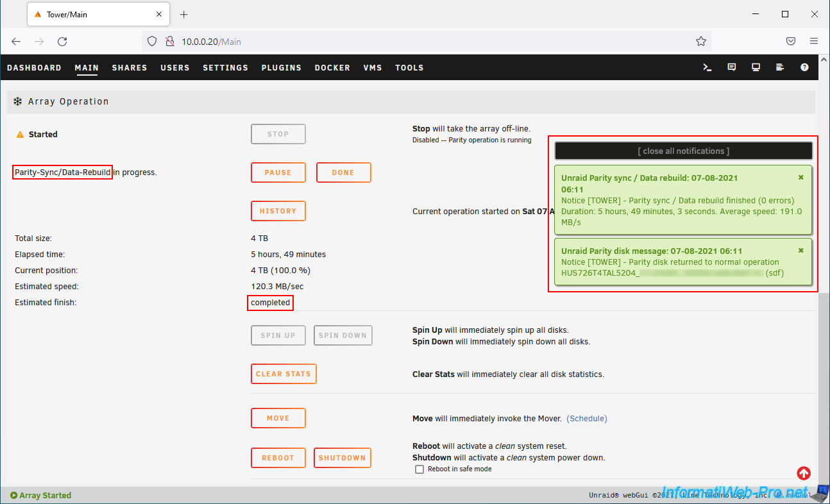830x504 pixels.
Task: Open the system log icon
Action: pyautogui.click(x=780, y=67)
